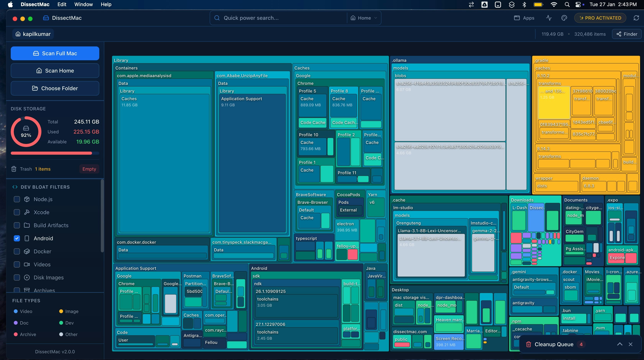
Task: Expand the Dev Bloat Filters section header
Action: [45, 187]
